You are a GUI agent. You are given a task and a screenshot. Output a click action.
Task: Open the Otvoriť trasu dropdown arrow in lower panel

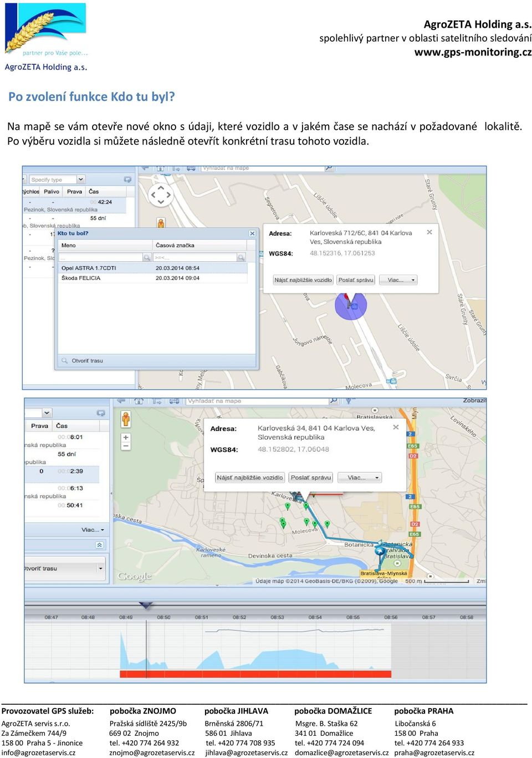tap(100, 568)
